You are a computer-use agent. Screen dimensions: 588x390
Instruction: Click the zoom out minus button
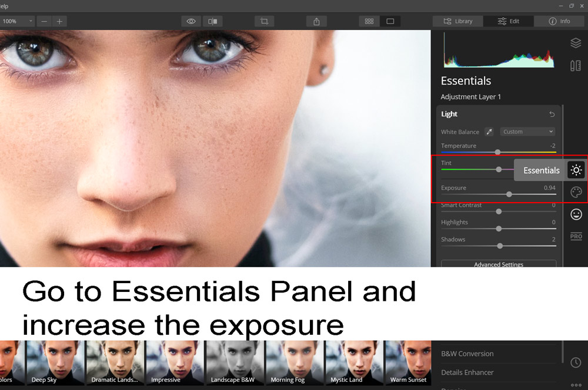click(44, 21)
